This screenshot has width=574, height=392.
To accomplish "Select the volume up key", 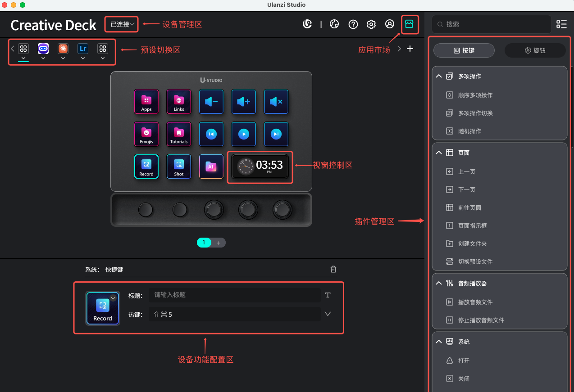I will (x=244, y=102).
